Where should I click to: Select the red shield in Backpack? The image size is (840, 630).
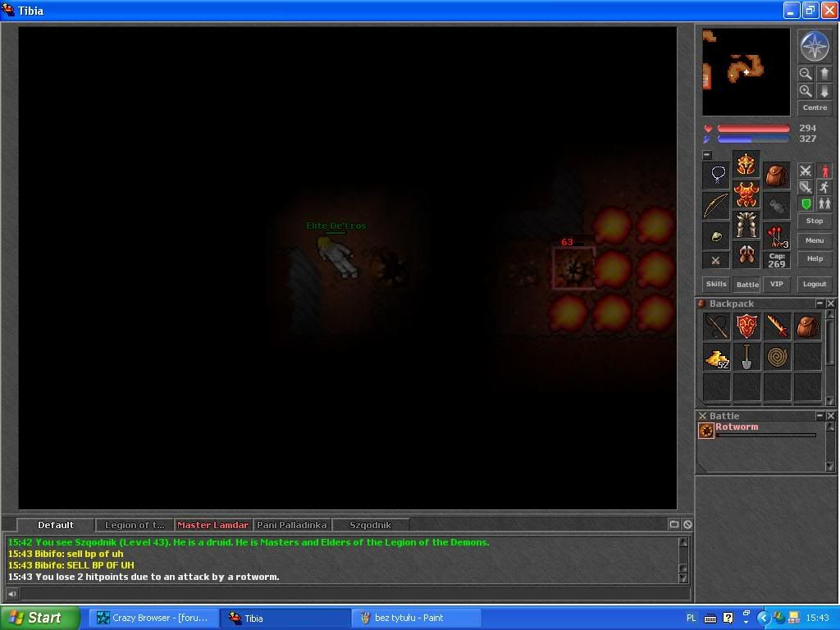[746, 326]
